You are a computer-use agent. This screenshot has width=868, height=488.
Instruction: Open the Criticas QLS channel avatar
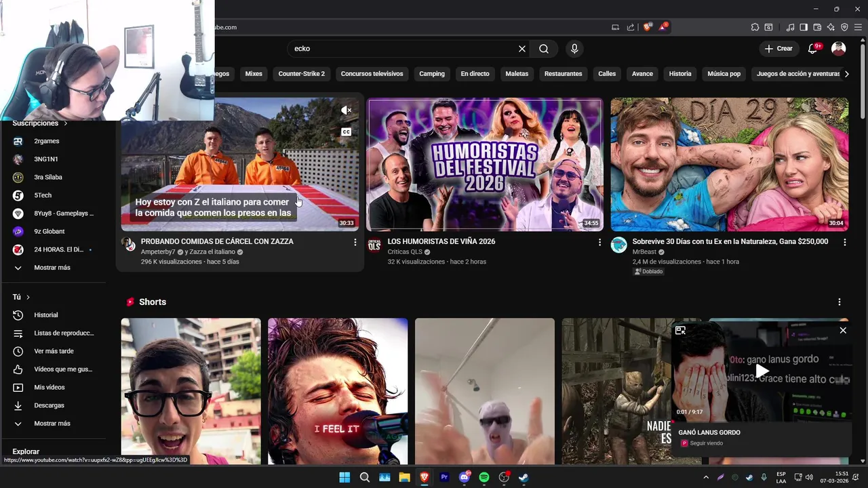pyautogui.click(x=374, y=245)
